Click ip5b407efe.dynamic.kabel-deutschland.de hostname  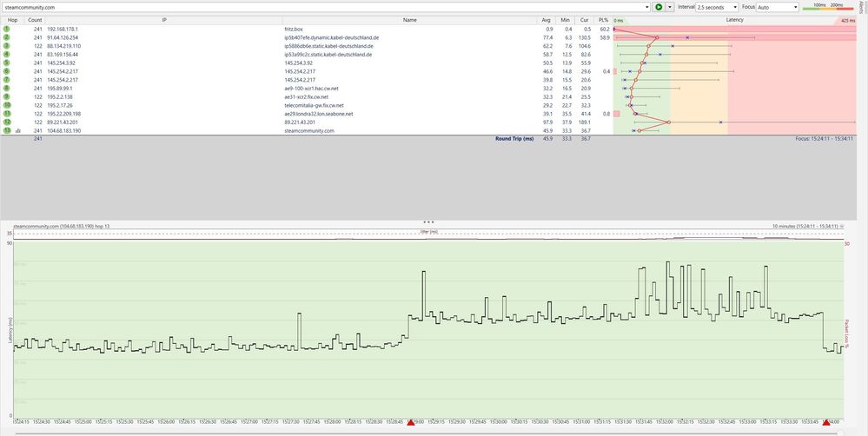[x=332, y=37]
